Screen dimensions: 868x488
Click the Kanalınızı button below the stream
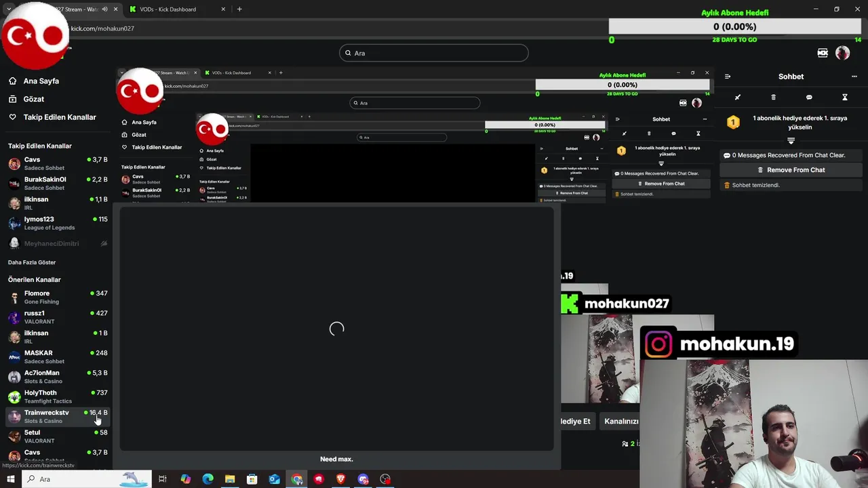[x=621, y=421]
